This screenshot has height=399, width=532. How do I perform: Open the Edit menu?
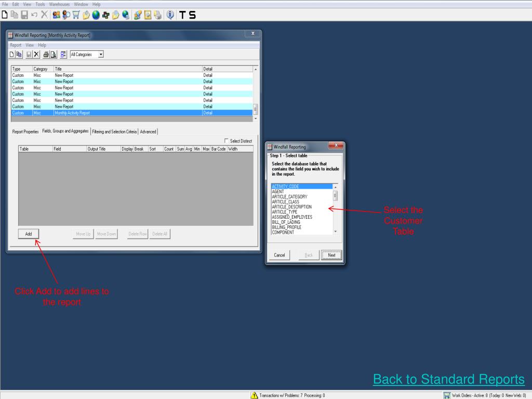tap(16, 4)
